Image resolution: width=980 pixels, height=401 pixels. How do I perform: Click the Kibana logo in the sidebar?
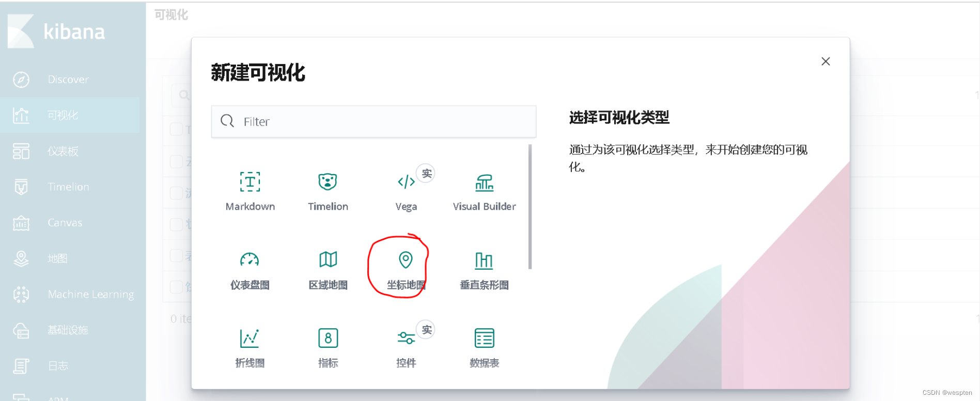tap(56, 31)
